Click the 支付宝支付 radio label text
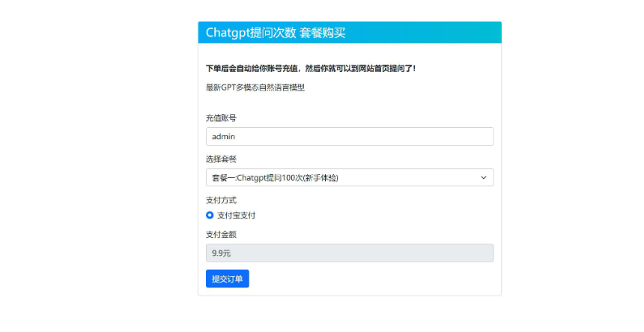 pyautogui.click(x=236, y=215)
